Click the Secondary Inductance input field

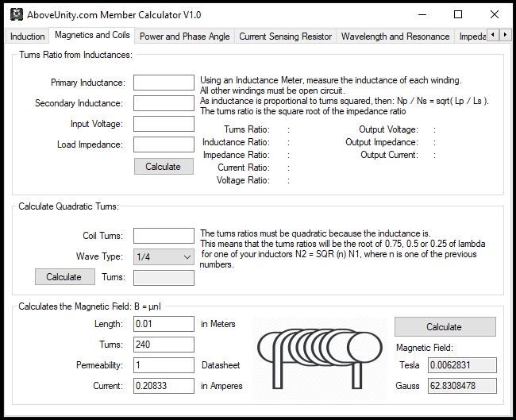(x=164, y=103)
